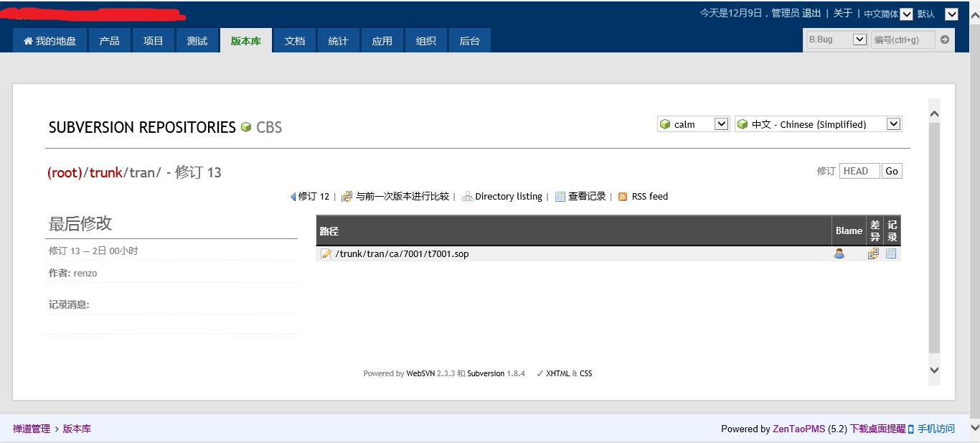Switch to the 产品 tab
Image resolution: width=980 pixels, height=443 pixels.
(x=110, y=41)
